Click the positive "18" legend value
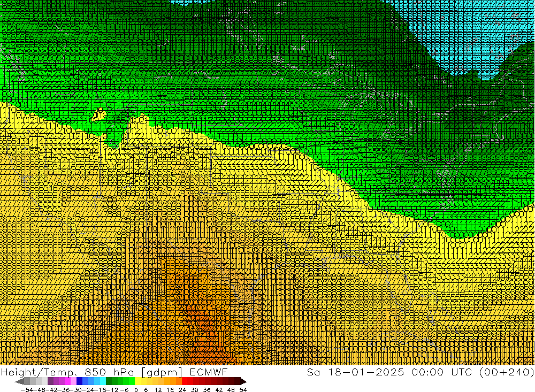535x392 pixels. coord(170,390)
